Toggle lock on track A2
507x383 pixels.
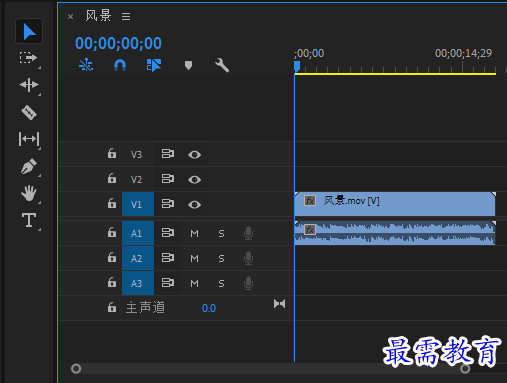pyautogui.click(x=112, y=257)
